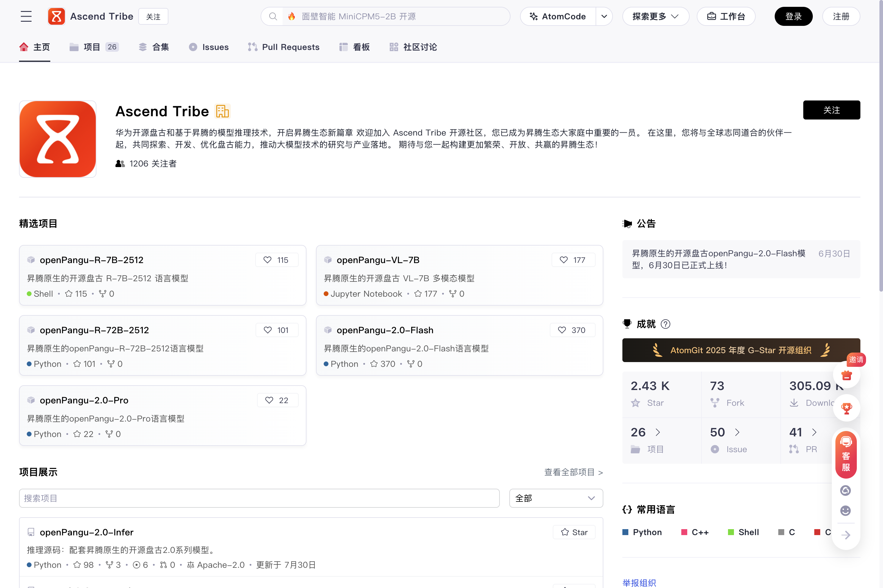Open the hamburger menu icon
883x588 pixels.
tap(26, 17)
